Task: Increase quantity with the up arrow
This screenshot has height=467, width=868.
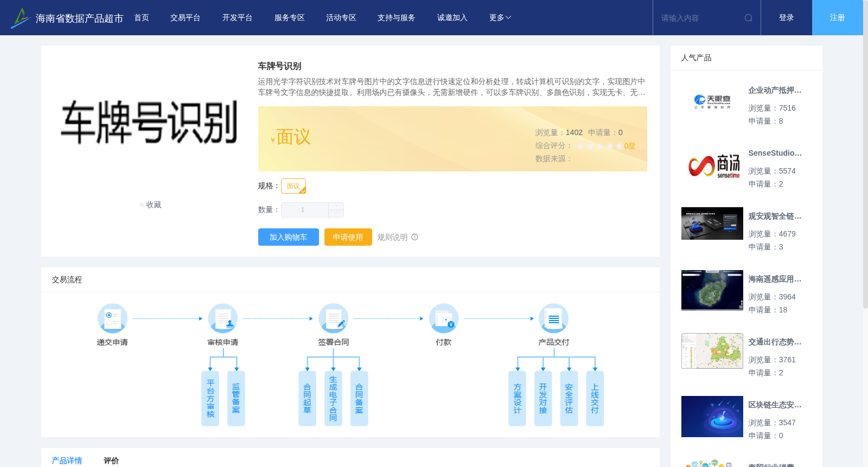Action: point(336,206)
